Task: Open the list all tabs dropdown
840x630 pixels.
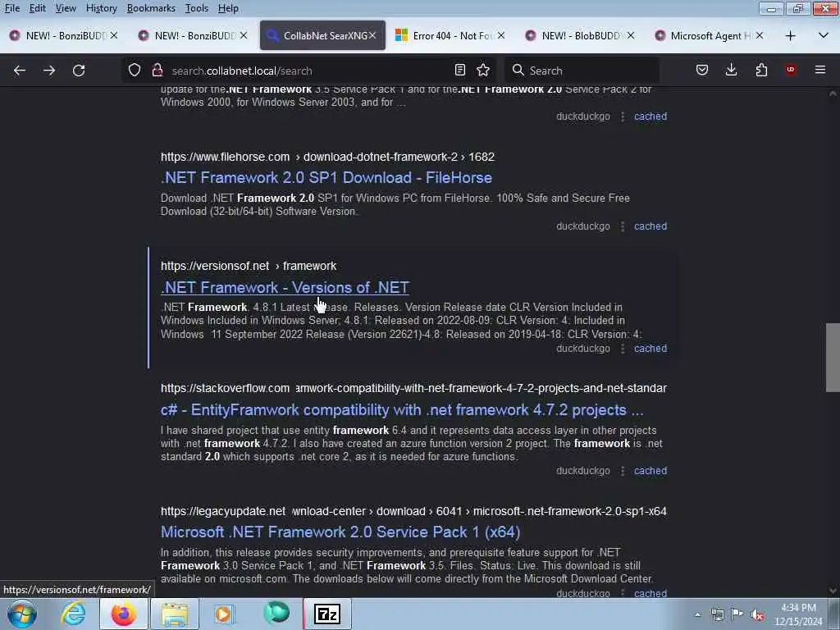Action: [824, 36]
